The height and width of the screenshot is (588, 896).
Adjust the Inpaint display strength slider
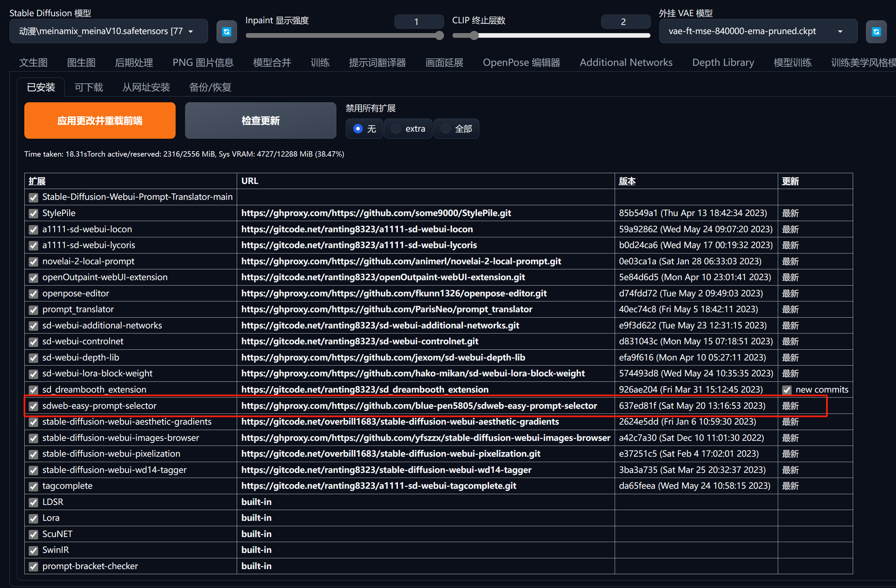(344, 36)
